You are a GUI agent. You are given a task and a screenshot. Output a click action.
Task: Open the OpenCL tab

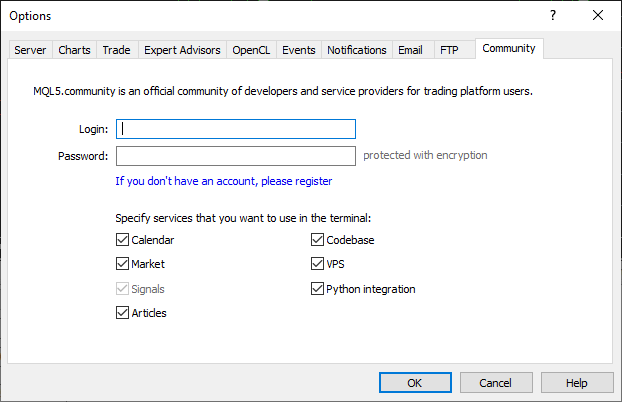click(x=250, y=50)
